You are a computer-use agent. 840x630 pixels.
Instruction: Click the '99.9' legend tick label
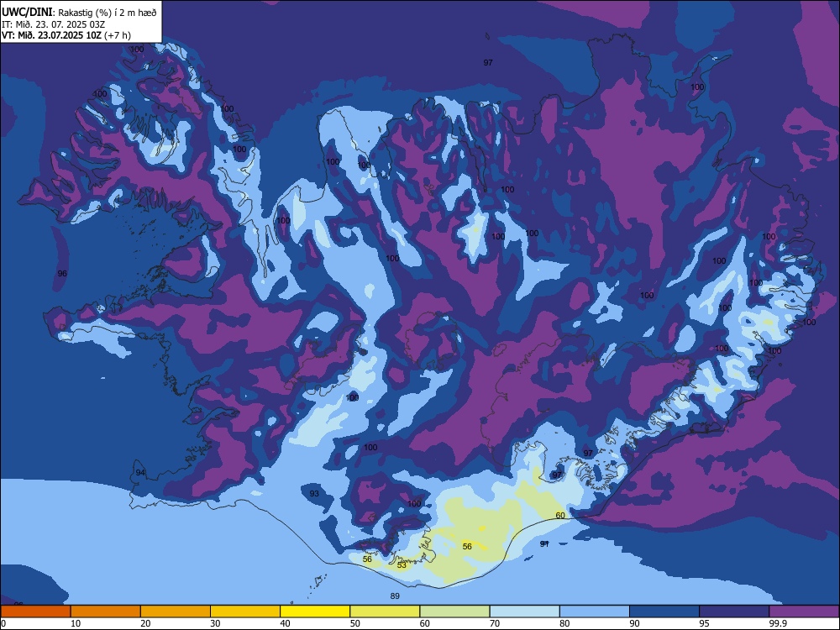[x=777, y=623]
